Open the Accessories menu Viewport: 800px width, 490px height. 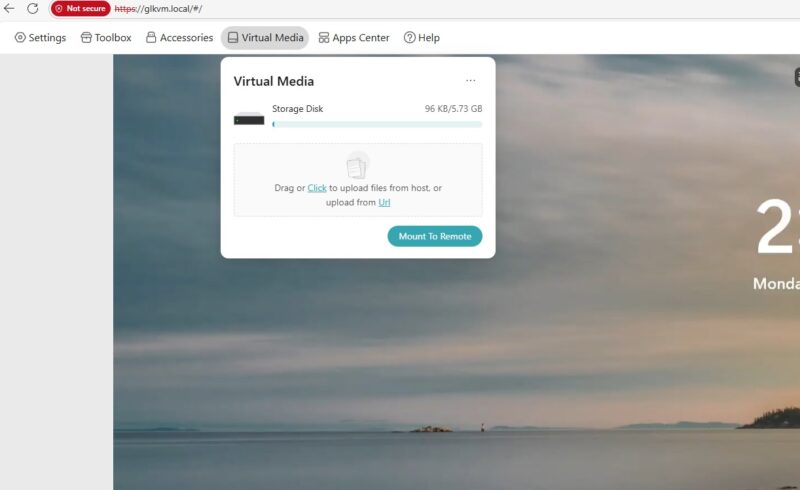pyautogui.click(x=180, y=38)
